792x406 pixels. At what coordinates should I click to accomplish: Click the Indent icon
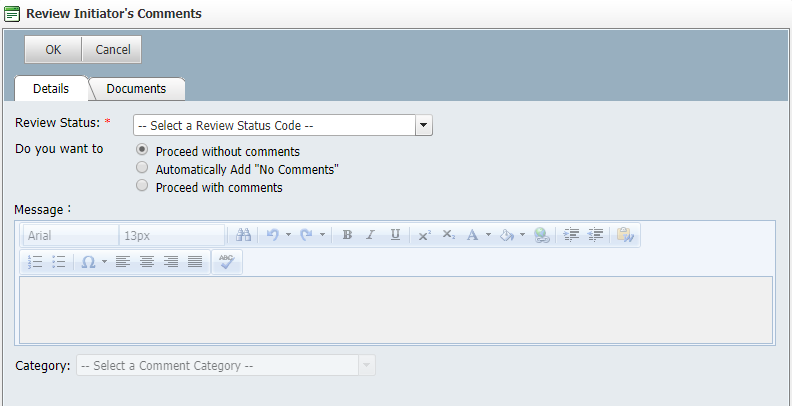pyautogui.click(x=571, y=235)
